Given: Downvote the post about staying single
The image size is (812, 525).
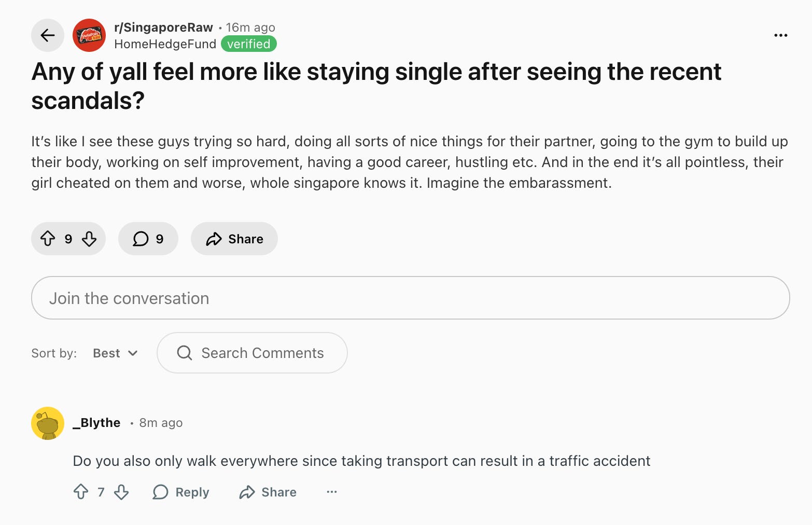Looking at the screenshot, I should pos(89,239).
